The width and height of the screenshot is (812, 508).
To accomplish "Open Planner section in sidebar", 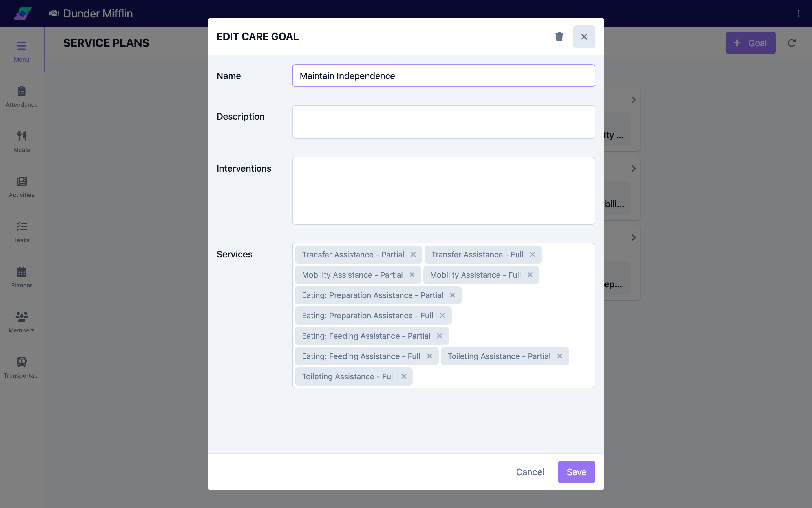I will coord(21,277).
